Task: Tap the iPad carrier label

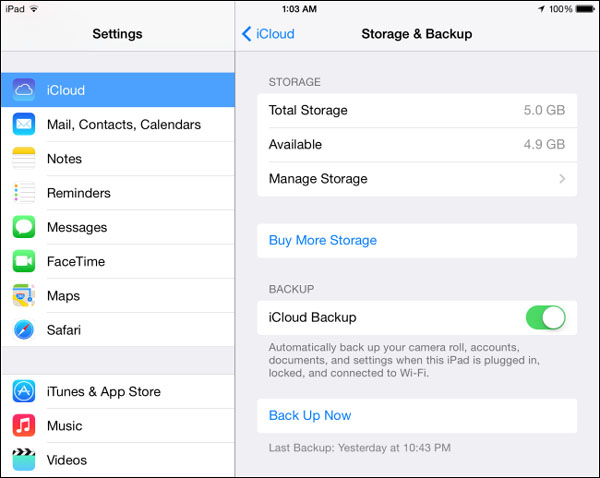Action: click(15, 9)
